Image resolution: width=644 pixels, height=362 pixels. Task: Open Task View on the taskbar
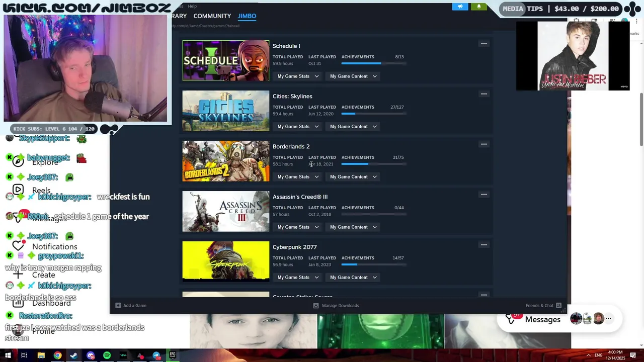[24, 355]
